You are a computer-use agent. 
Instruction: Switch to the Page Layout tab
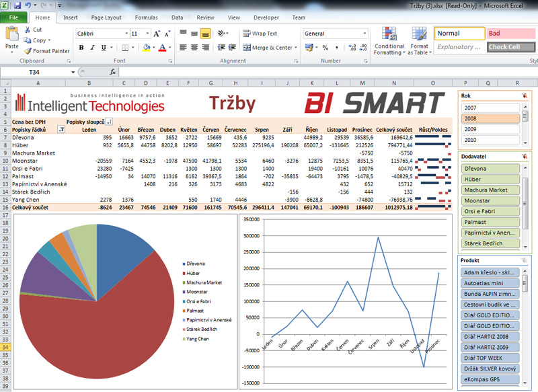point(106,17)
